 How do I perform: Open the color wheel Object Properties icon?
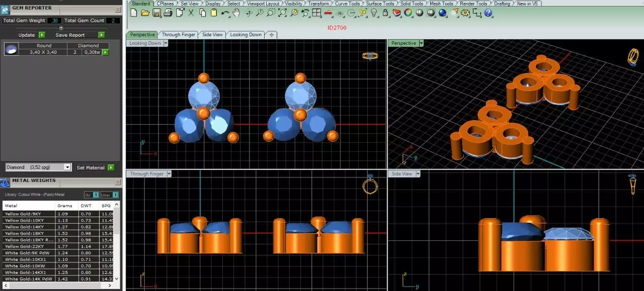pyautogui.click(x=408, y=13)
